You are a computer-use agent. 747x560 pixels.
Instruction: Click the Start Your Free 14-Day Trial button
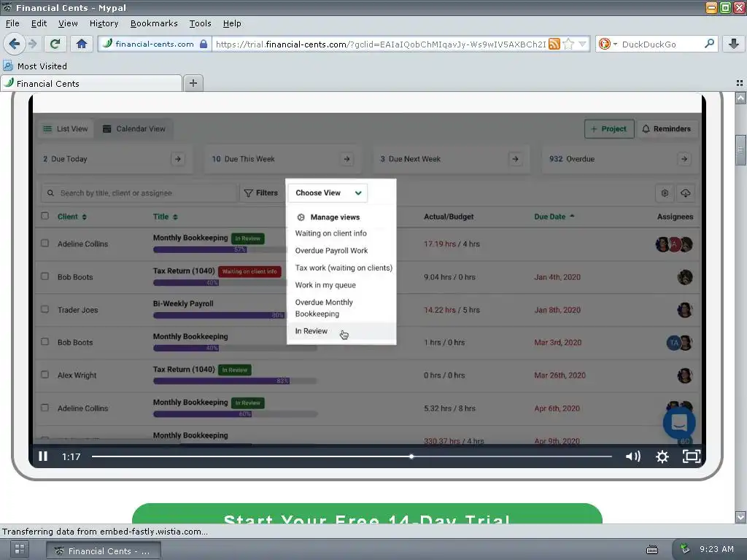pyautogui.click(x=368, y=514)
